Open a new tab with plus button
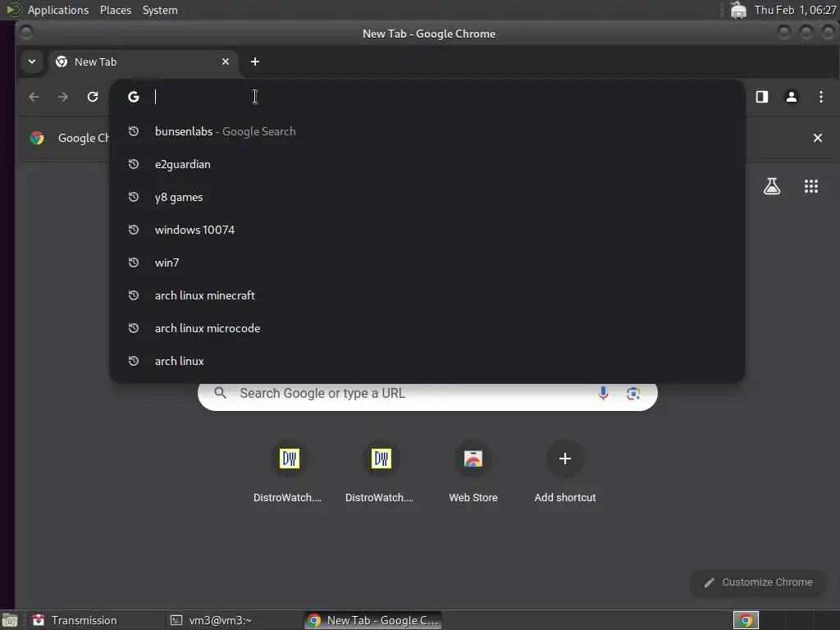This screenshot has height=630, width=840. pyautogui.click(x=255, y=62)
